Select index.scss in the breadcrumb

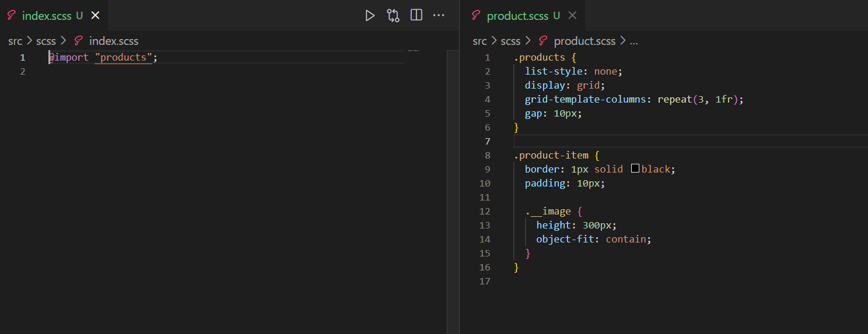[114, 41]
